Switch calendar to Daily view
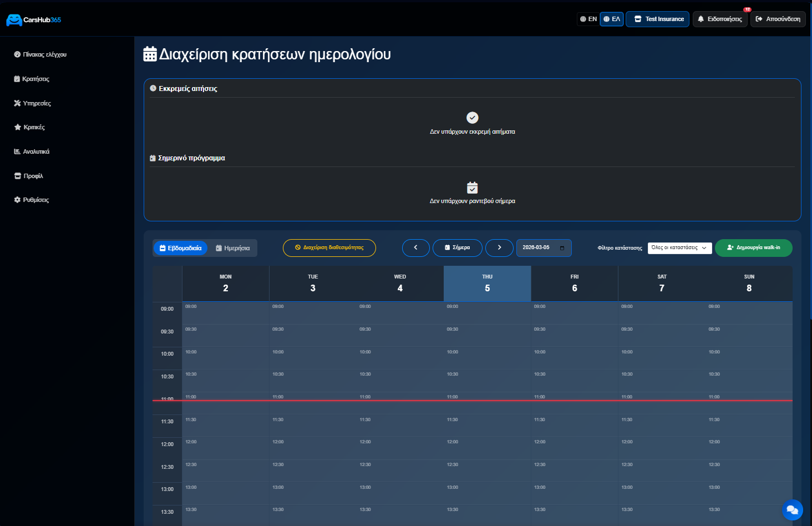 [232, 248]
